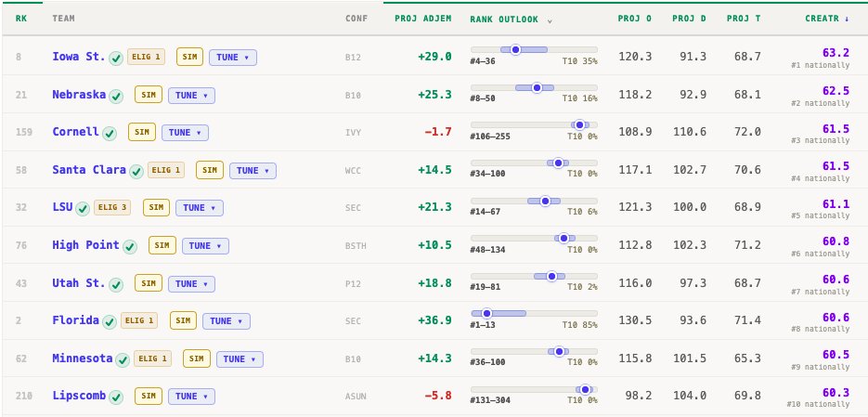Click the ELIG 3 tag next to LSU
Viewport: 868px width, 417px height.
[x=112, y=208]
